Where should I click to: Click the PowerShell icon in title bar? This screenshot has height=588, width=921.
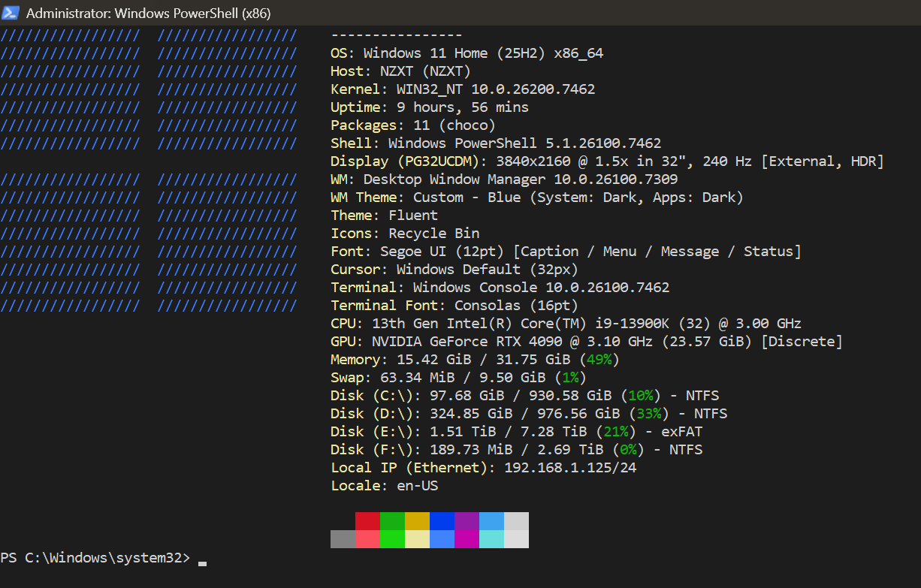(11, 13)
